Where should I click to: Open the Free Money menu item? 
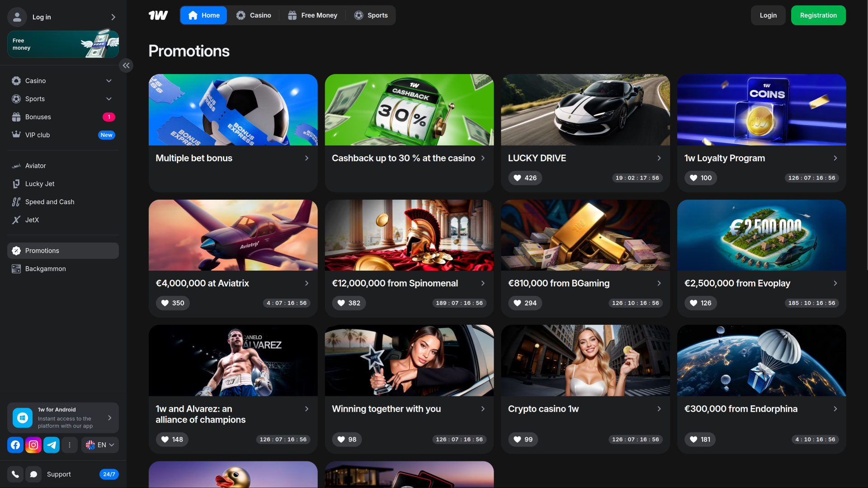(x=312, y=15)
